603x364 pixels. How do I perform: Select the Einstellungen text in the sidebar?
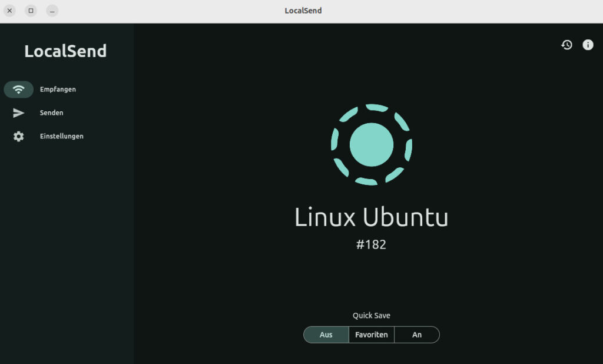coord(62,137)
